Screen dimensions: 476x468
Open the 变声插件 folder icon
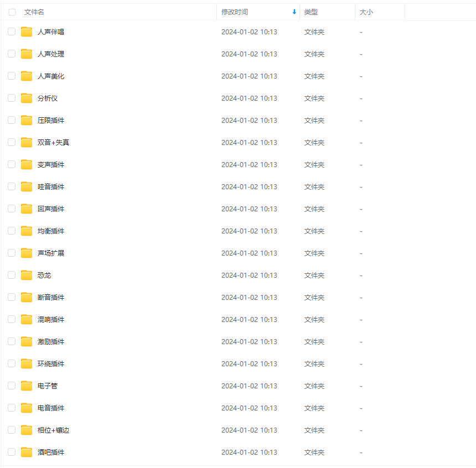click(x=27, y=164)
